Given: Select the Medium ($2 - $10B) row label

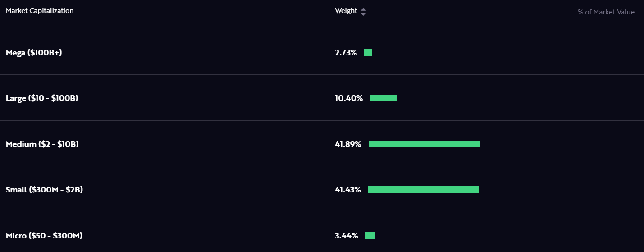Looking at the screenshot, I should (x=42, y=144).
